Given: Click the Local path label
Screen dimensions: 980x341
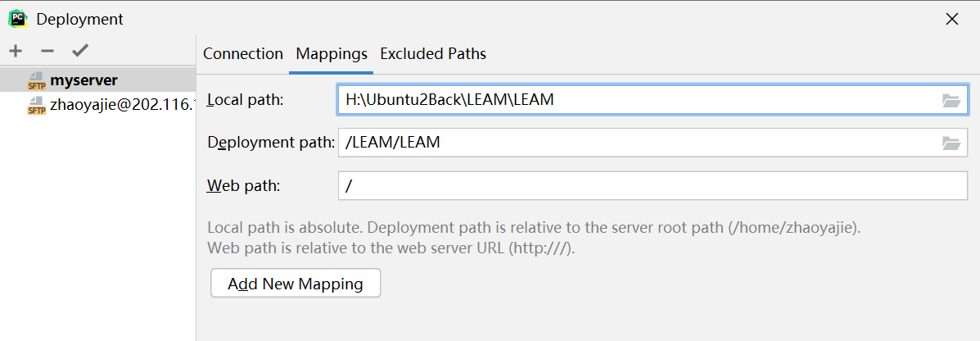Looking at the screenshot, I should (245, 100).
